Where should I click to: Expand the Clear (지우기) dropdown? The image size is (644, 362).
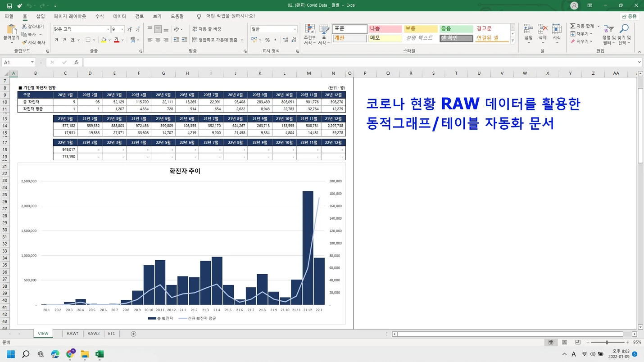591,41
